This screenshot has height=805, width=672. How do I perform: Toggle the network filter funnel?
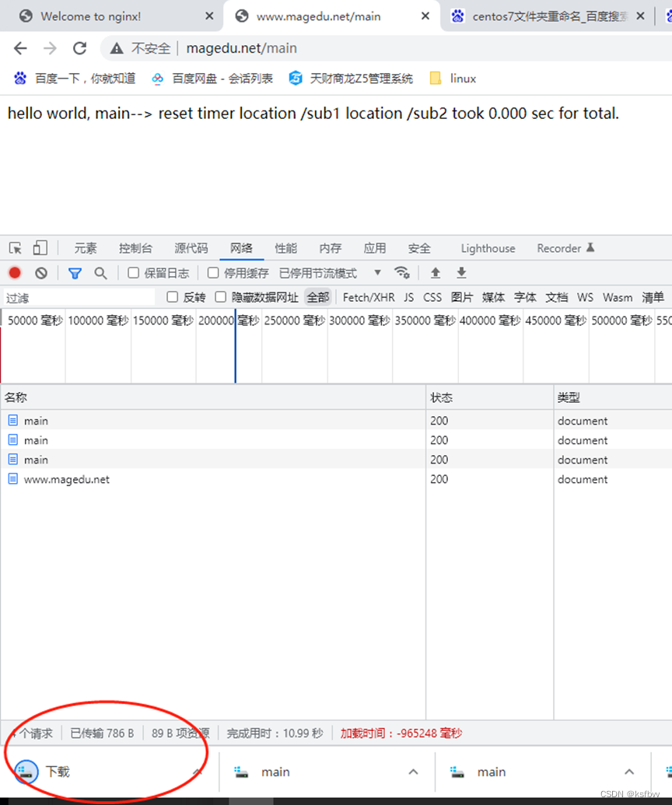pos(75,273)
